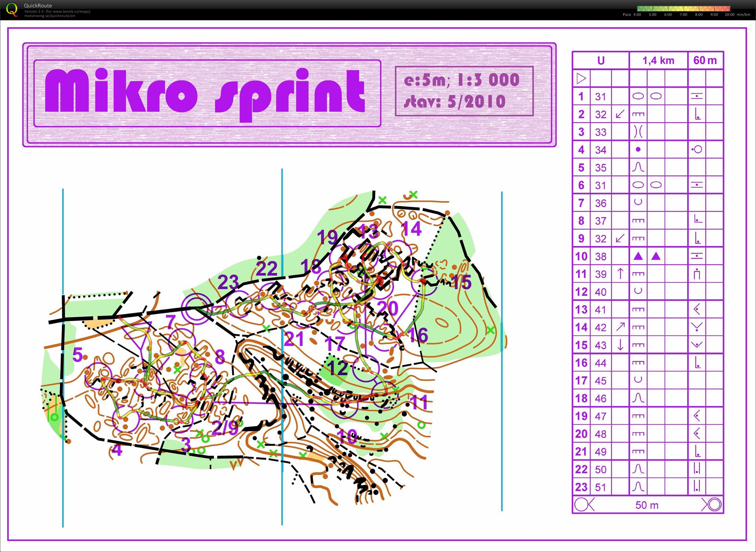
Task: Click control code '44' in row 16
Action: [601, 363]
